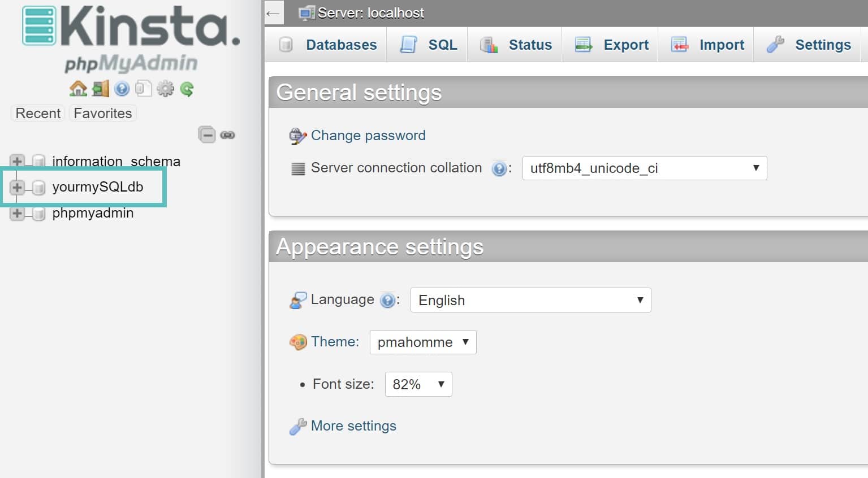Click the Change password key icon
Viewport: 868px width, 478px height.
click(297, 136)
